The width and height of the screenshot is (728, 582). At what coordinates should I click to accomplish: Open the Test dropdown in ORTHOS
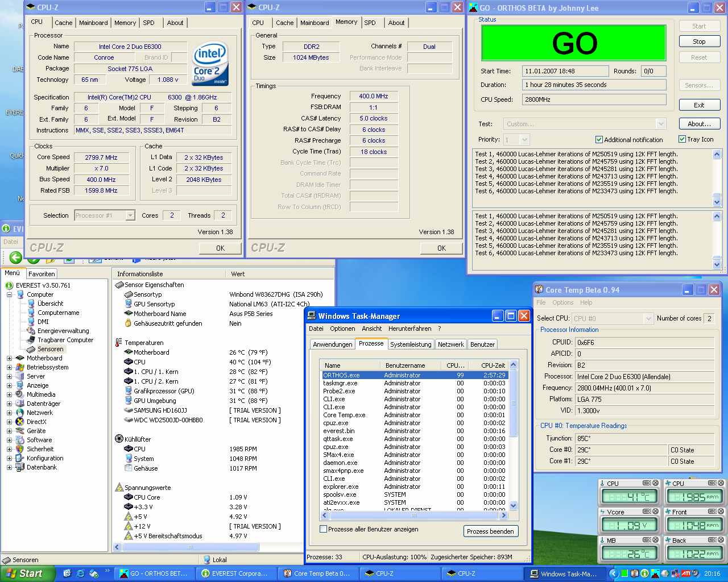coord(660,124)
